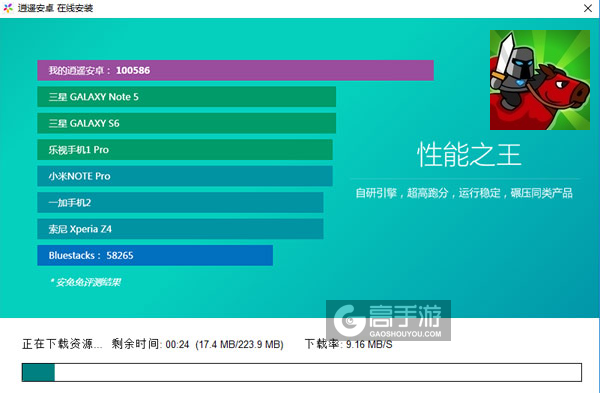Select the 小米NOTE Pro bar
This screenshot has height=393, width=600.
coord(185,176)
